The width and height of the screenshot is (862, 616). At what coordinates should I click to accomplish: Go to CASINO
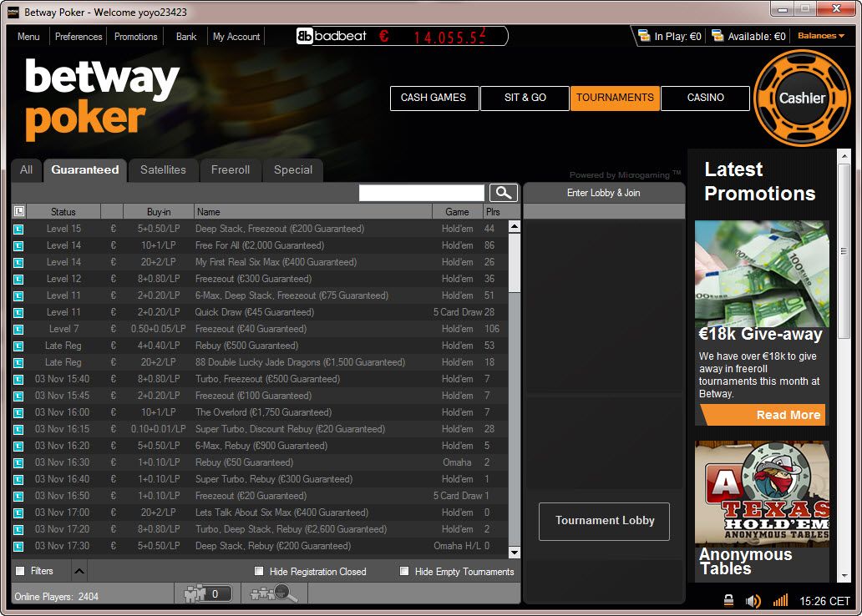pyautogui.click(x=705, y=98)
